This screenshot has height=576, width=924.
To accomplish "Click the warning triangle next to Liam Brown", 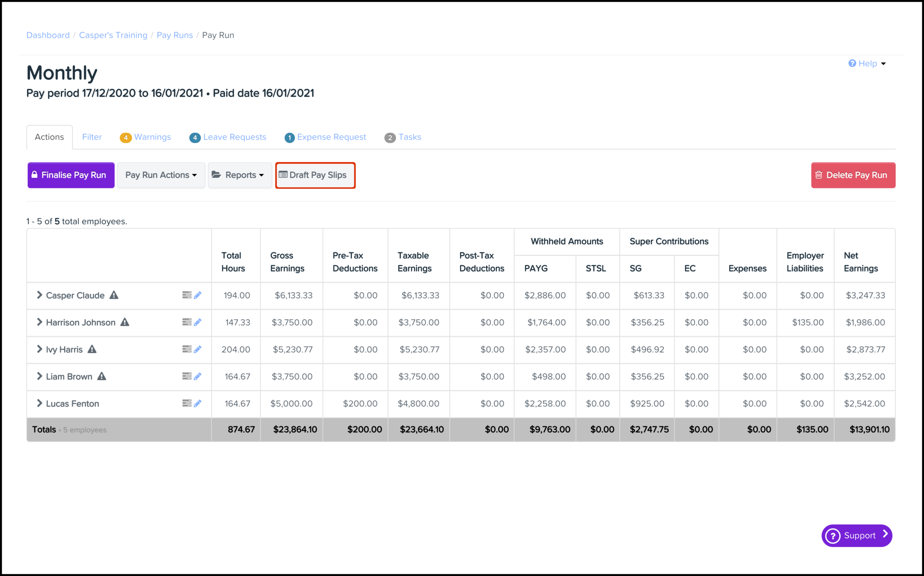I will coord(102,376).
